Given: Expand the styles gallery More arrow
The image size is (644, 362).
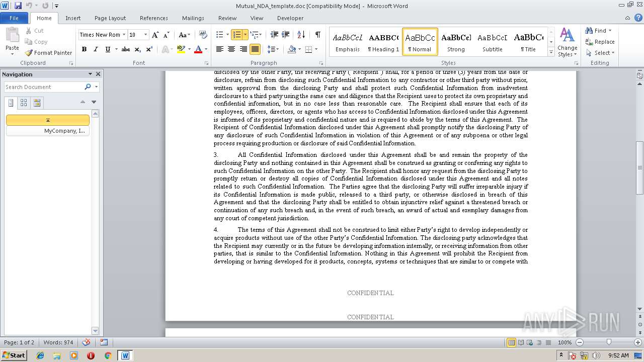Looking at the screenshot, I should [x=551, y=52].
